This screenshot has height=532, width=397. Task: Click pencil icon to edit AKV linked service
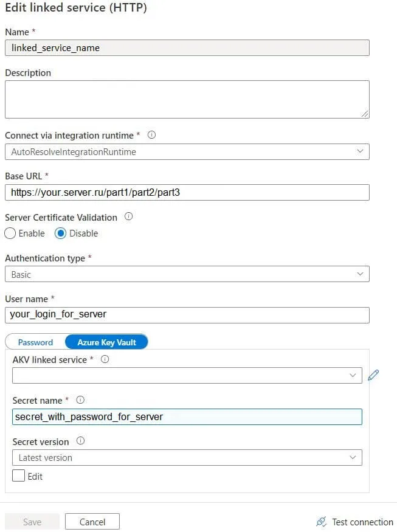[373, 375]
